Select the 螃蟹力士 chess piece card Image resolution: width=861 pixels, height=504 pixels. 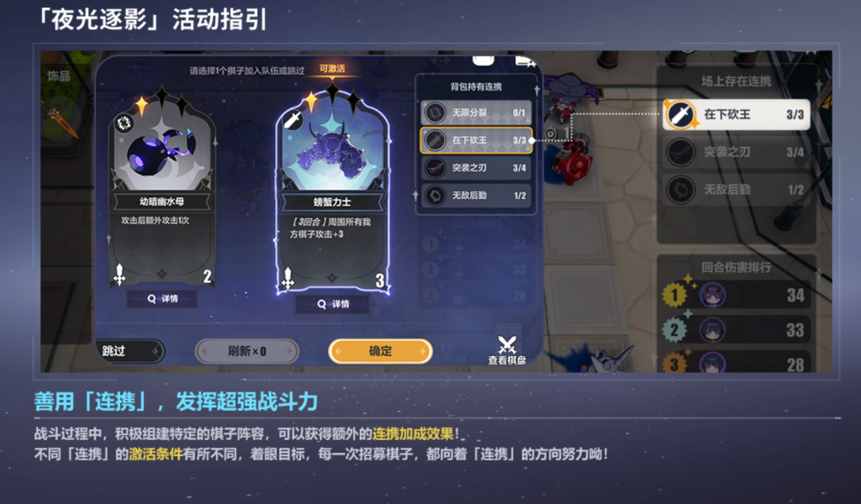click(x=333, y=192)
